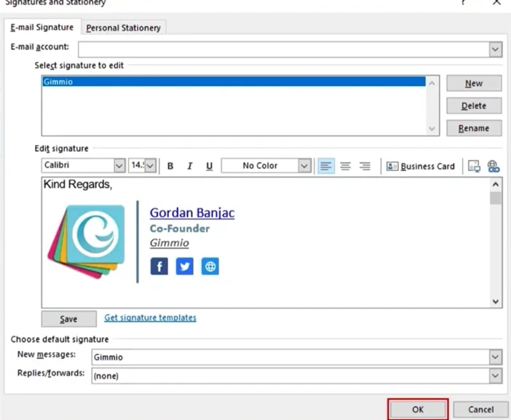Open the Get signature templates link
Viewport: 511px width, 420px height.
tap(150, 317)
